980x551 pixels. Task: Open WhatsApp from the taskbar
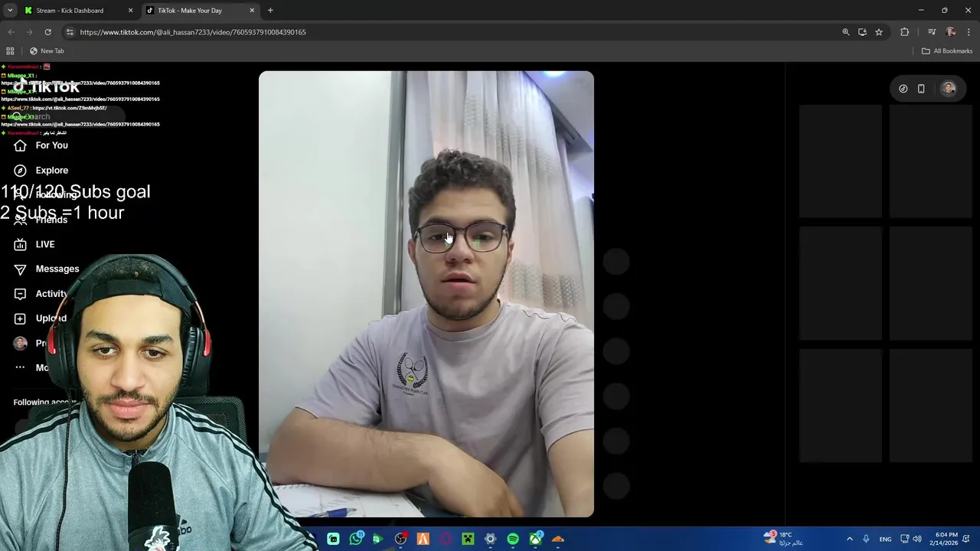(x=356, y=540)
